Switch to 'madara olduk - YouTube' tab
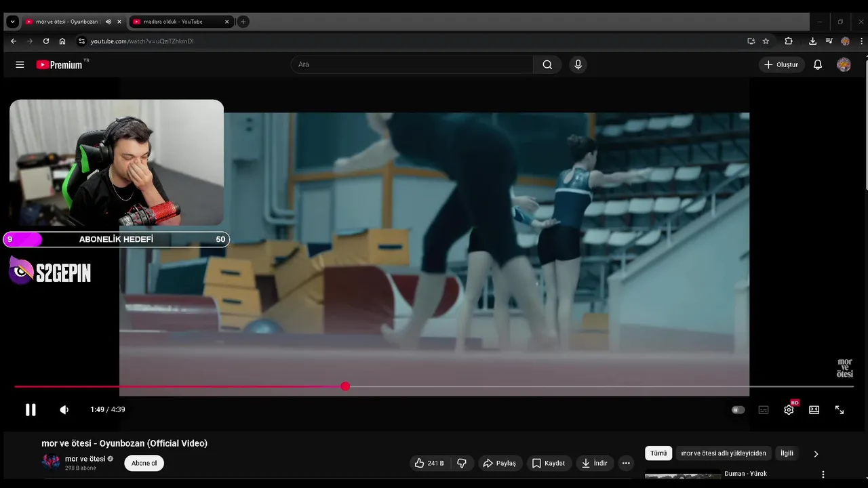The height and width of the screenshot is (488, 868). (x=173, y=22)
